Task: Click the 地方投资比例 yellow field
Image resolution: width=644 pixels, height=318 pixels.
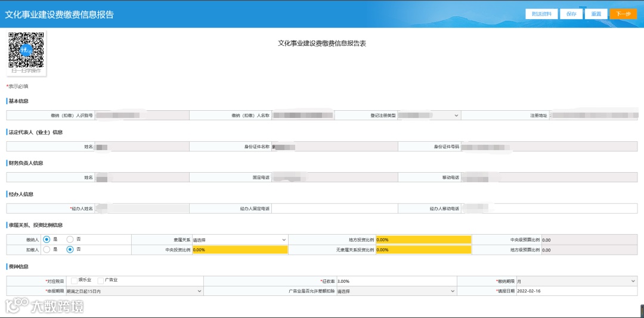Action: click(423, 239)
